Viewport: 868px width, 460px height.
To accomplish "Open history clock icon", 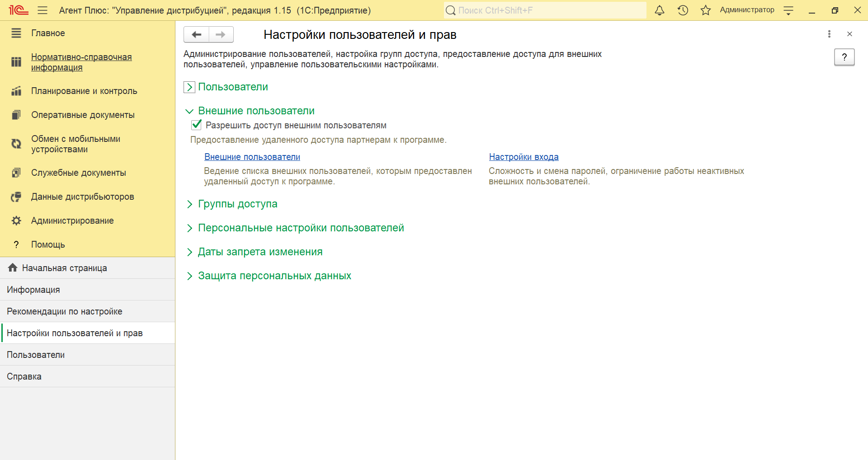I will tap(683, 10).
